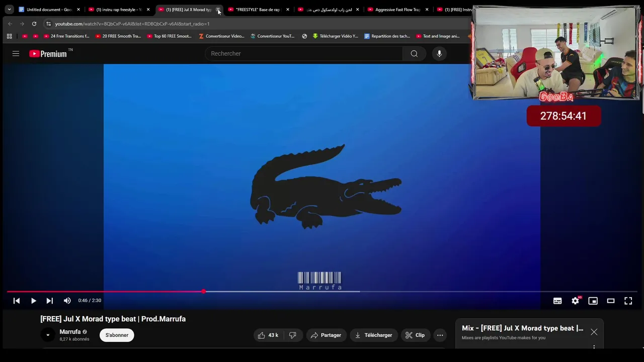Open the tab search dropdown arrow
Image resolution: width=644 pixels, height=362 pixels.
[9, 10]
